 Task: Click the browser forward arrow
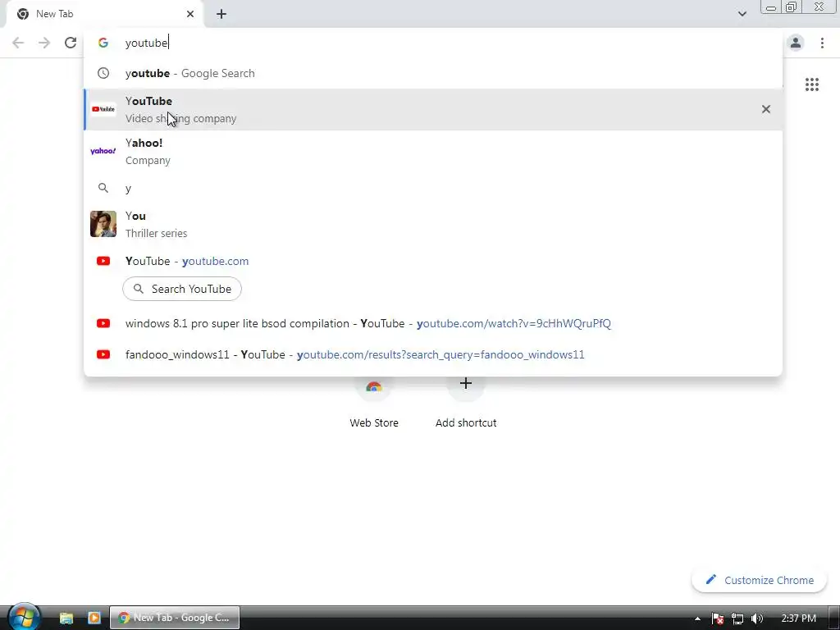44,43
